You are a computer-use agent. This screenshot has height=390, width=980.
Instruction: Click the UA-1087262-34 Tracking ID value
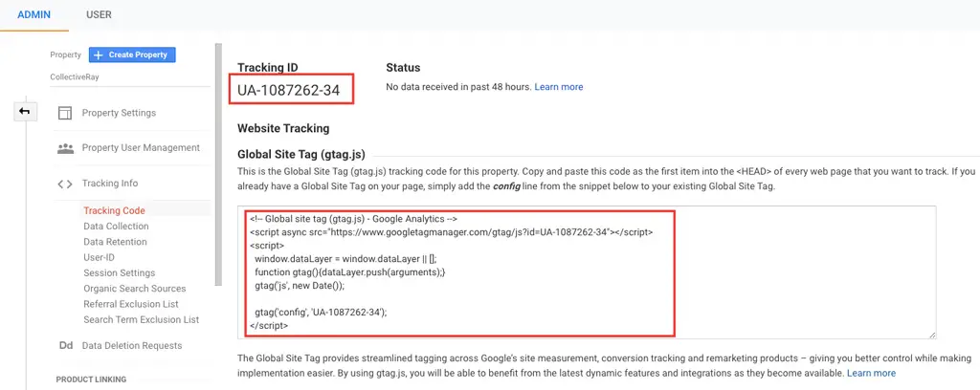(x=289, y=90)
